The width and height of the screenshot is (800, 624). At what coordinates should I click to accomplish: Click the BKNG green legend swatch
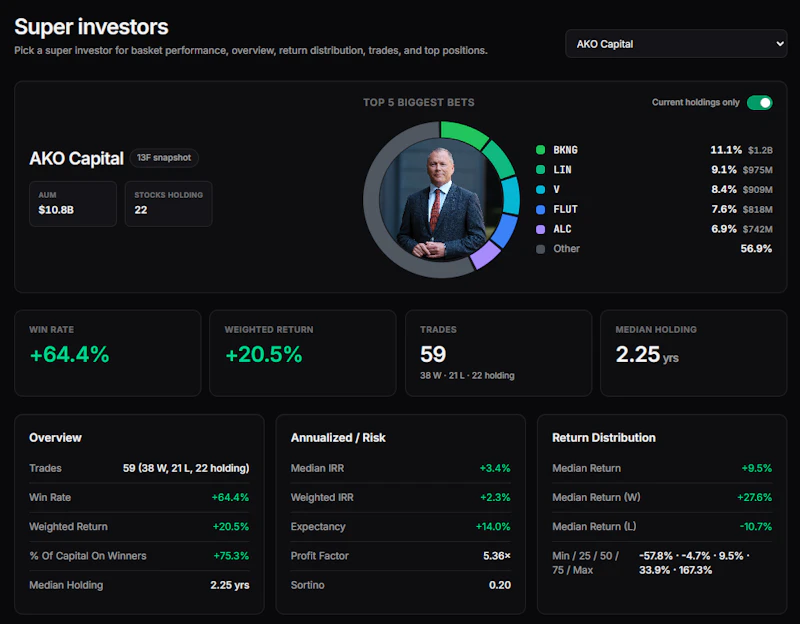coord(540,150)
